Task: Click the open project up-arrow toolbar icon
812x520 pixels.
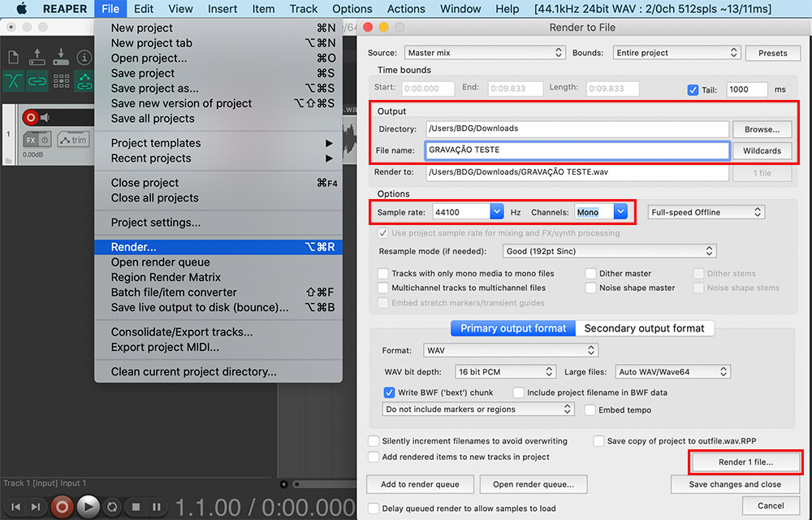Action: 37,56
